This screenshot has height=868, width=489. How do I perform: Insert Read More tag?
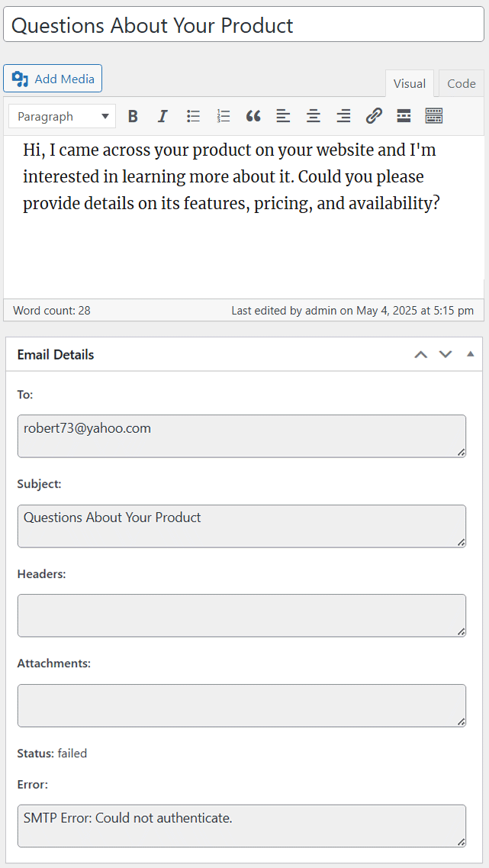(404, 116)
